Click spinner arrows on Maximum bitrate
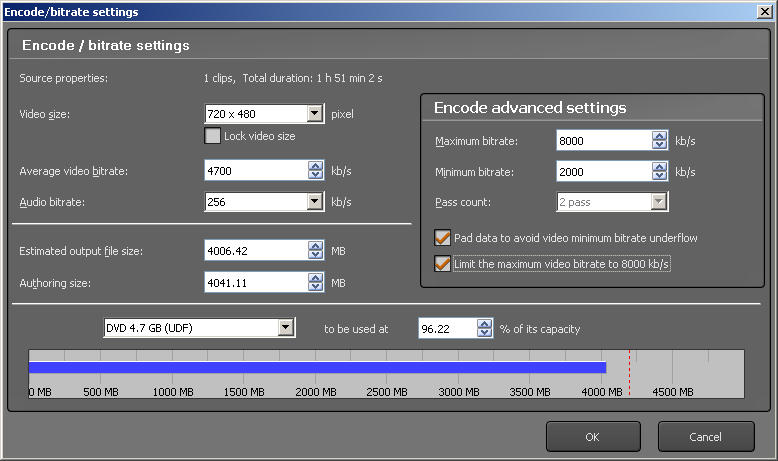Screen dimensions: 778x461 (x=659, y=141)
